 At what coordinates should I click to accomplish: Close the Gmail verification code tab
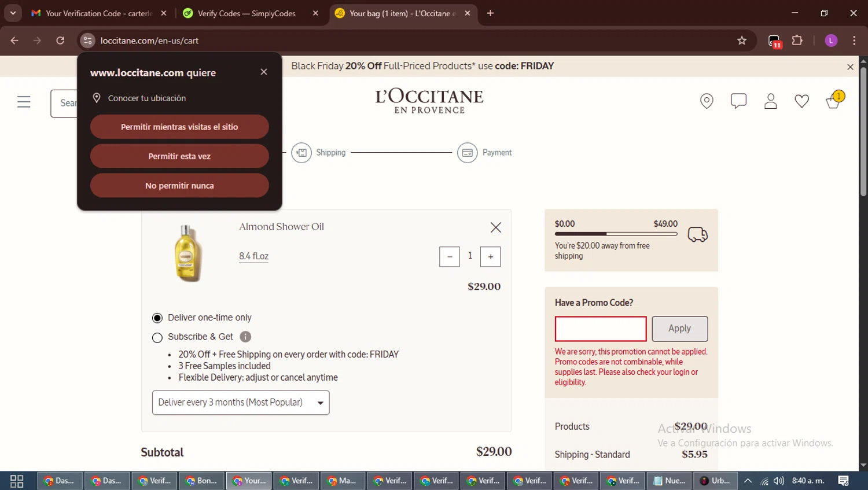164,13
